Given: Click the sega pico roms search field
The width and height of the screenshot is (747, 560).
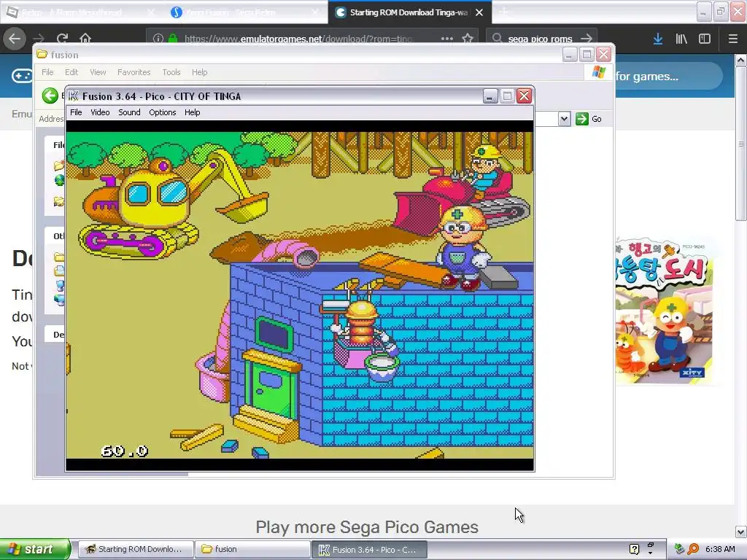Looking at the screenshot, I should click(x=540, y=39).
